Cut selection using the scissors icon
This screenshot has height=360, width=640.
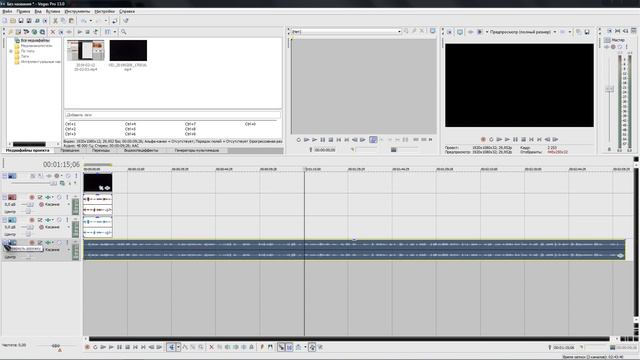pyautogui.click(x=55, y=21)
